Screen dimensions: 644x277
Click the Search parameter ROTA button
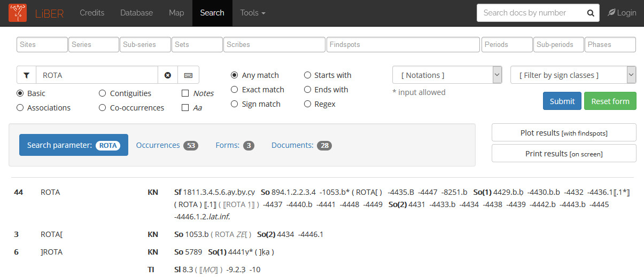tap(74, 145)
